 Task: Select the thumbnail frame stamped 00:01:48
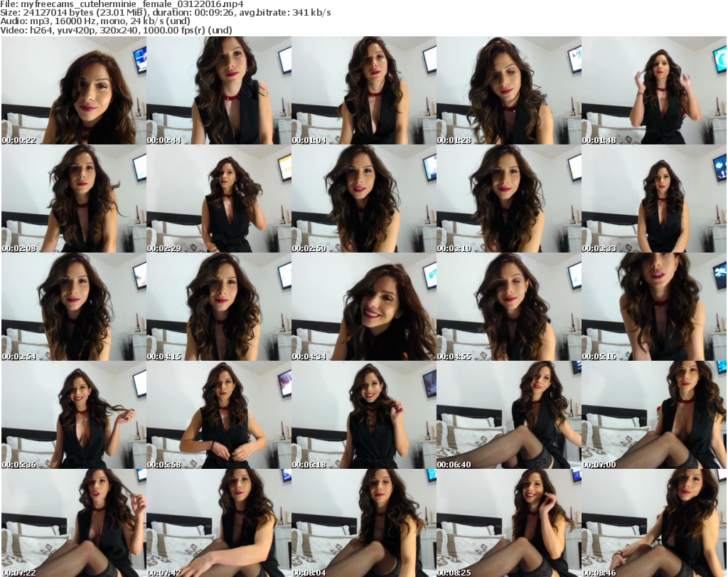coord(654,90)
